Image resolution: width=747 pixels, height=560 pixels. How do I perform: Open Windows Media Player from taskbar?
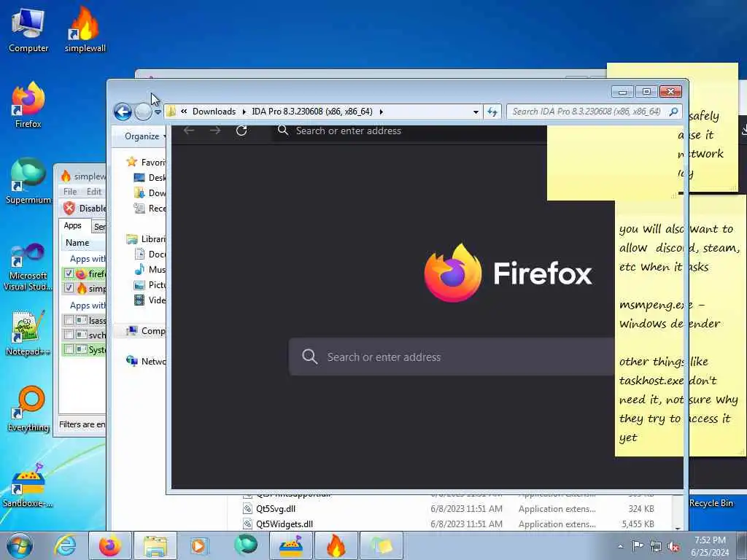point(198,545)
